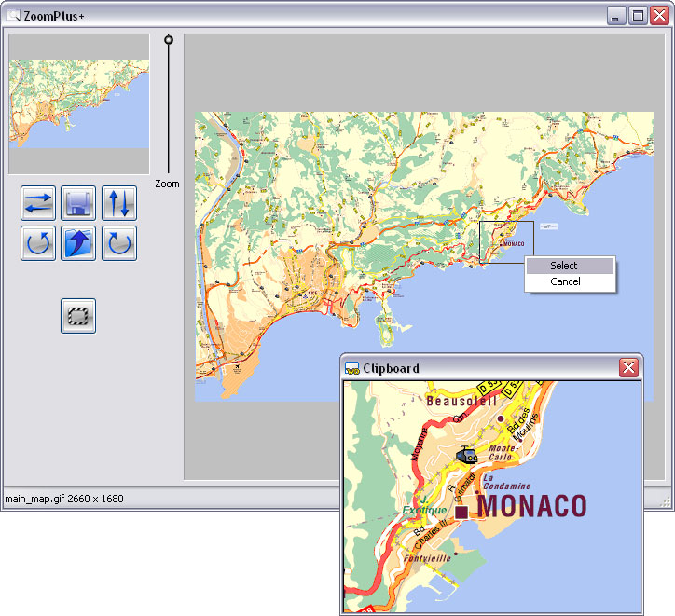Close the ZoomPlus+ main window

pos(659,16)
